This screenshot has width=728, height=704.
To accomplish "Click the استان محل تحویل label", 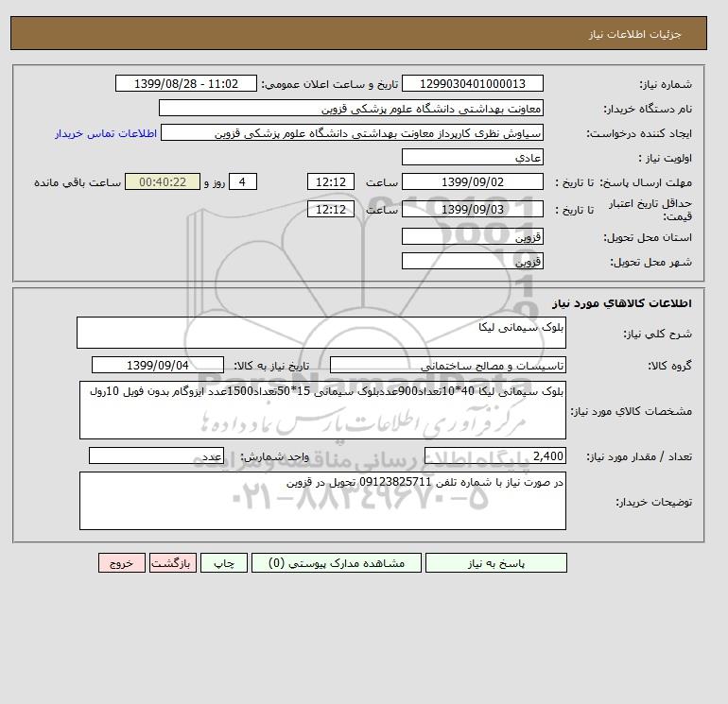I will (648, 237).
